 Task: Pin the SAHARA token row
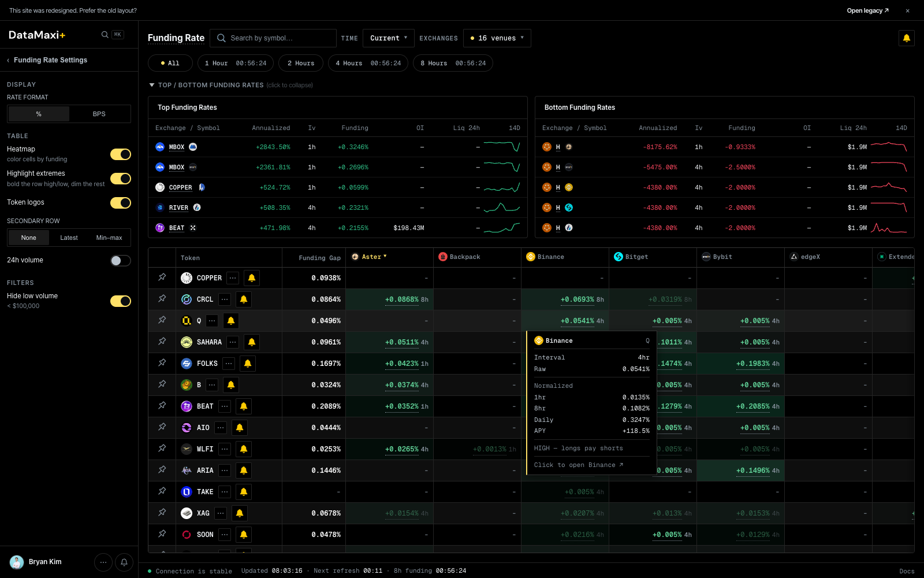[162, 342]
